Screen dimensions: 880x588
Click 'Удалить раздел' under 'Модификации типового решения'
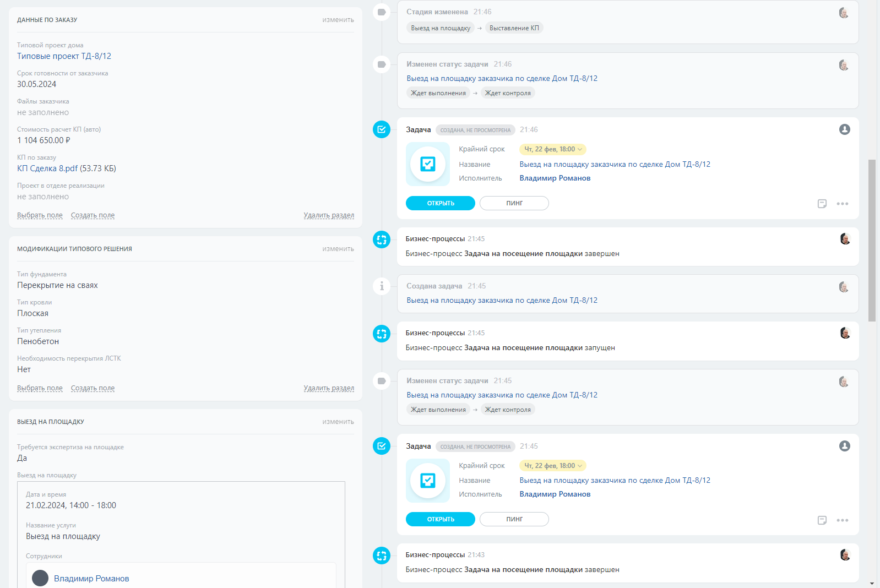point(329,388)
